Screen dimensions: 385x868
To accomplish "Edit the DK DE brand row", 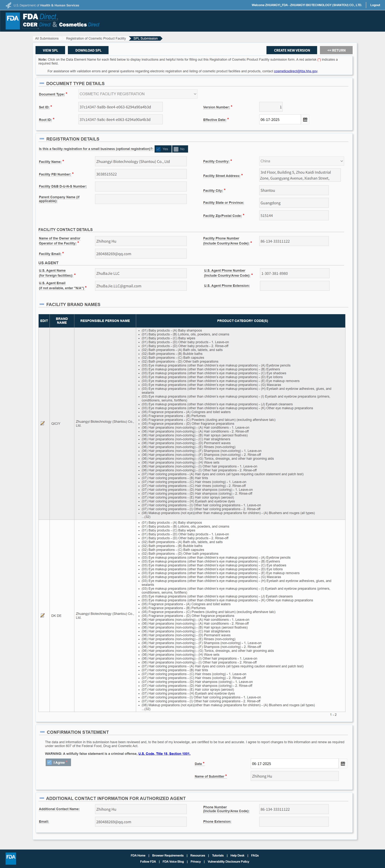I will click(43, 615).
